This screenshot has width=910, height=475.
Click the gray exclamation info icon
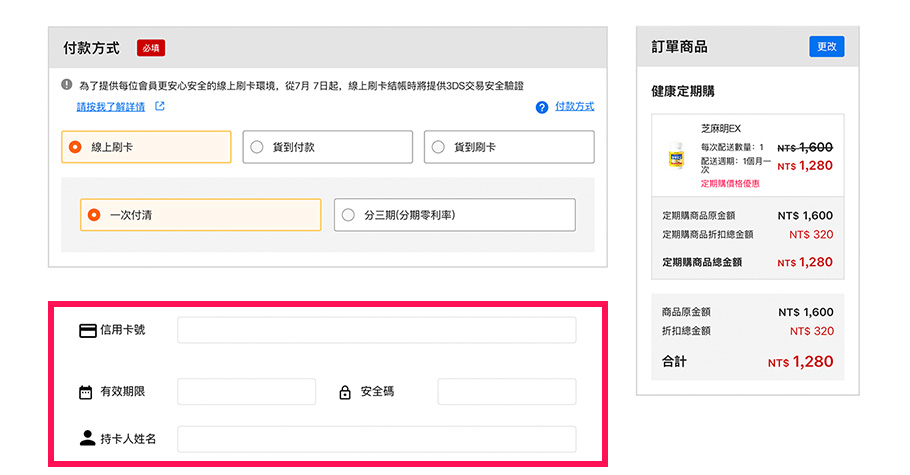click(x=67, y=86)
